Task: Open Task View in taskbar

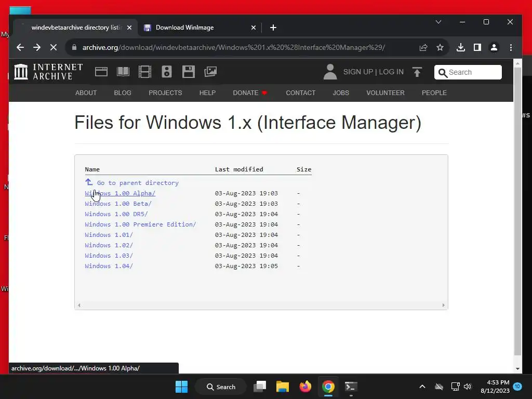Action: pyautogui.click(x=260, y=387)
